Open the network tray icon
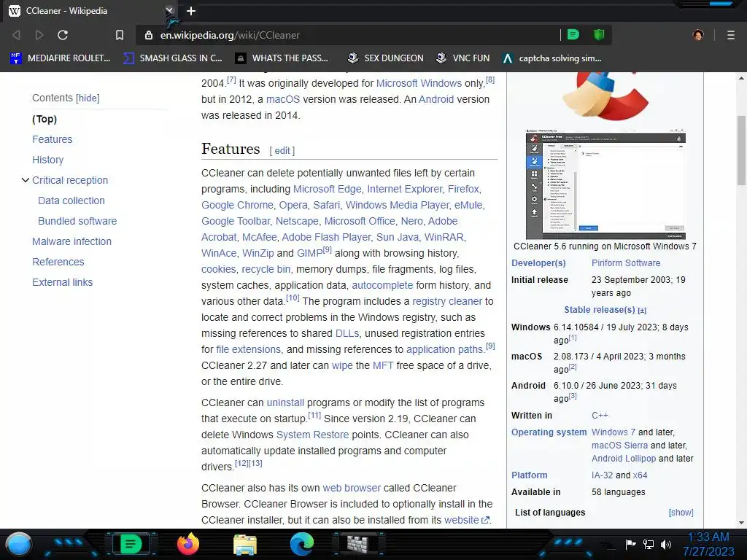The width and height of the screenshot is (747, 560). click(x=649, y=544)
